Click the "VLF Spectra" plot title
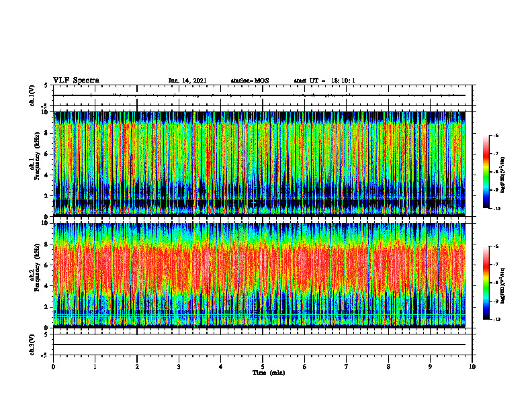Viewport: 532px width, 411px height. coord(76,81)
